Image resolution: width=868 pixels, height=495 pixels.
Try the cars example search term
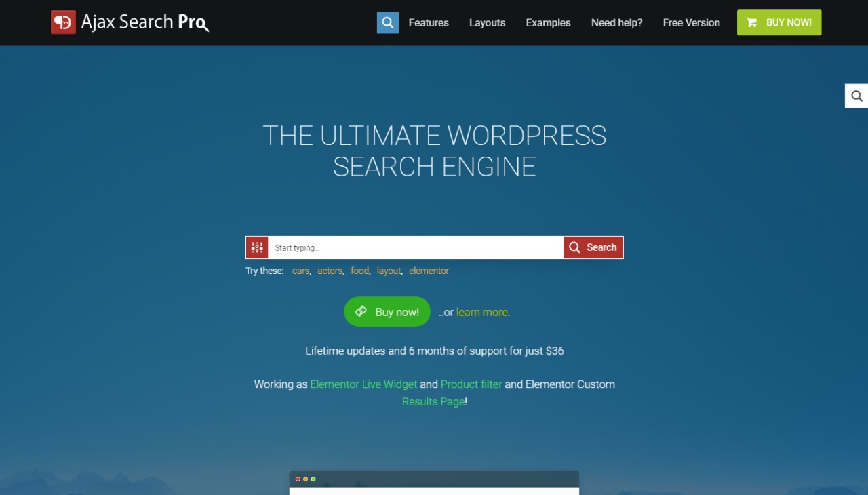(300, 271)
